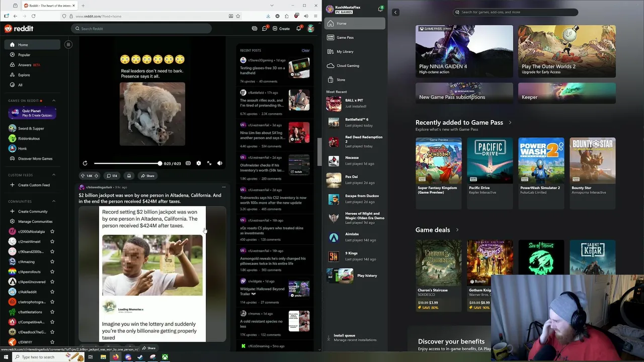Open File Explorer from taskbar
The width and height of the screenshot is (644, 362).
(103, 357)
